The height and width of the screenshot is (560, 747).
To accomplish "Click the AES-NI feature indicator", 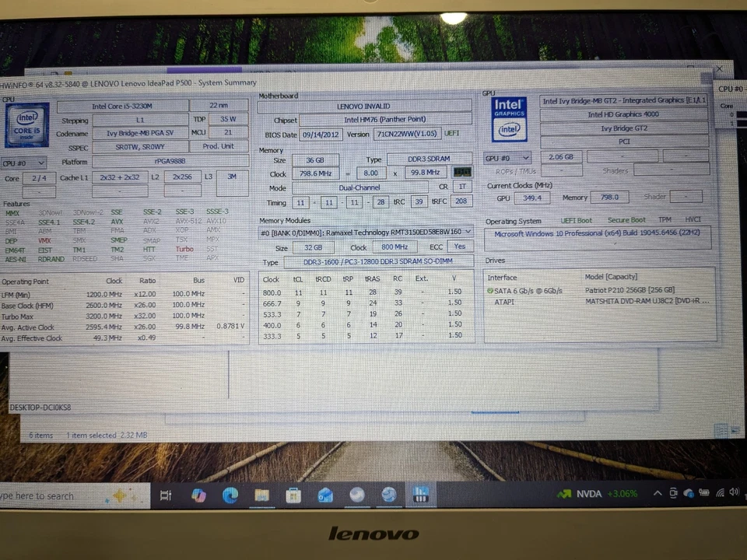I will 15,258.
